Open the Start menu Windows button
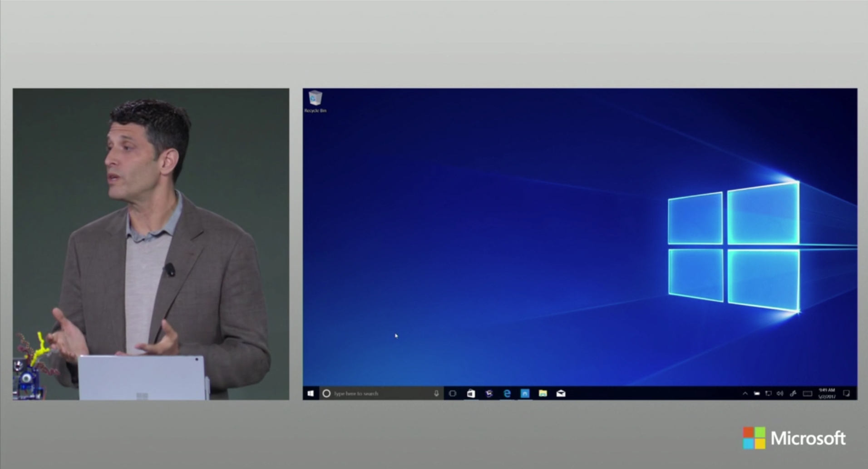Viewport: 868px width, 469px height. click(311, 394)
